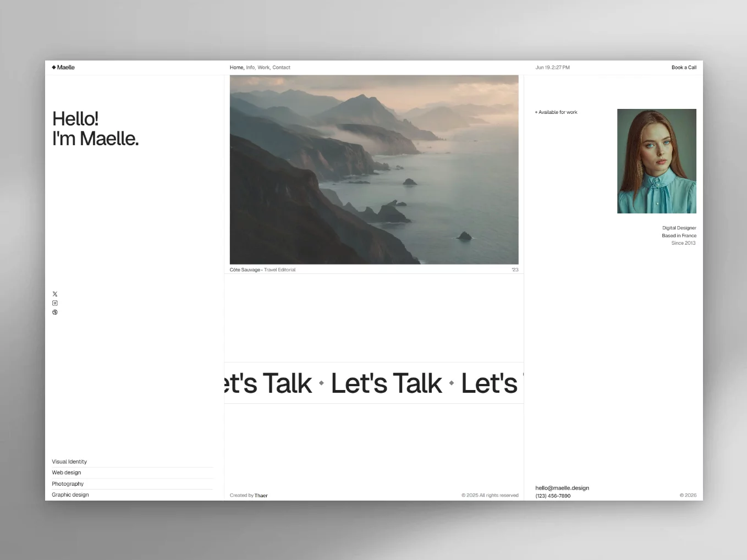Open the Info nav item
Image resolution: width=747 pixels, height=560 pixels.
[x=250, y=68]
